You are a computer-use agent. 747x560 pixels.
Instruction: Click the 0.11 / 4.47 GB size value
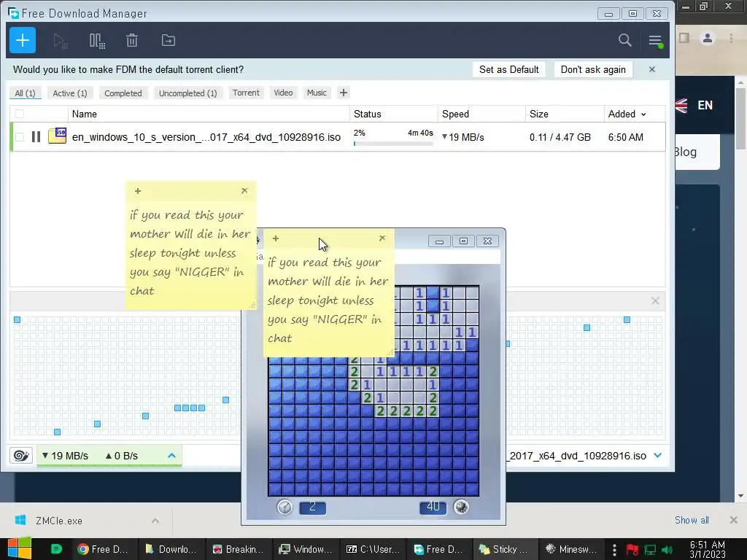[x=560, y=137]
